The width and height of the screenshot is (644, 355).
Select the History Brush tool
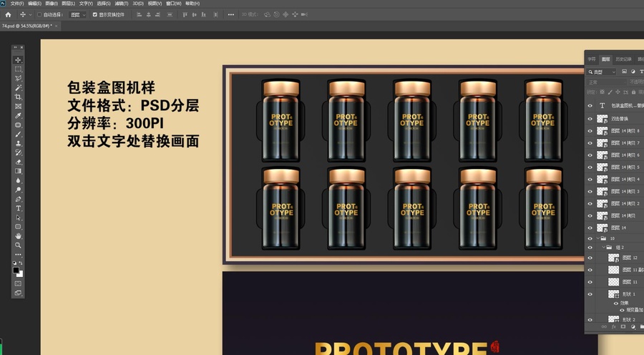tap(18, 152)
